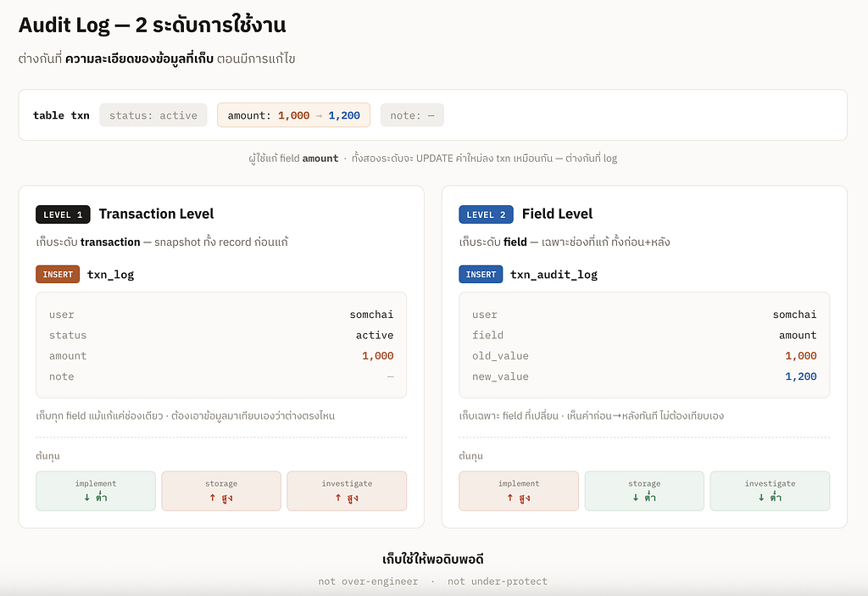Click the implement high-cost box in Level 2
Viewport: 868px width, 596px height.
(x=519, y=491)
